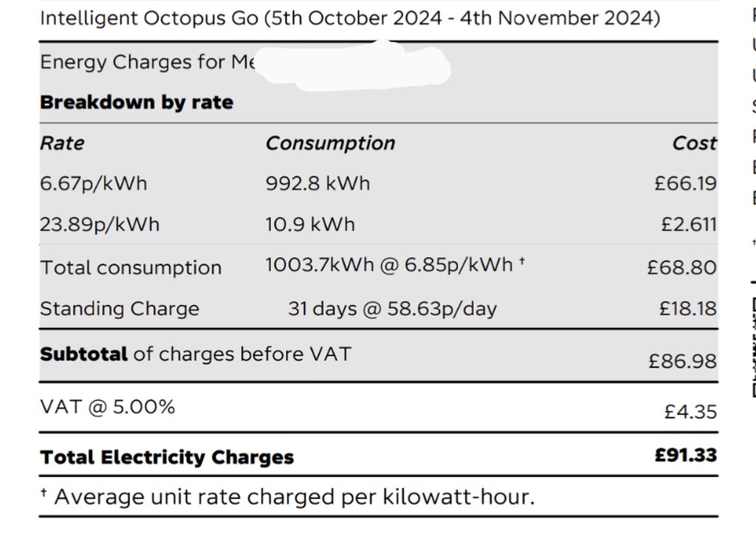The image size is (756, 542).
Task: Click the average unit rate footnote text
Action: point(287,497)
